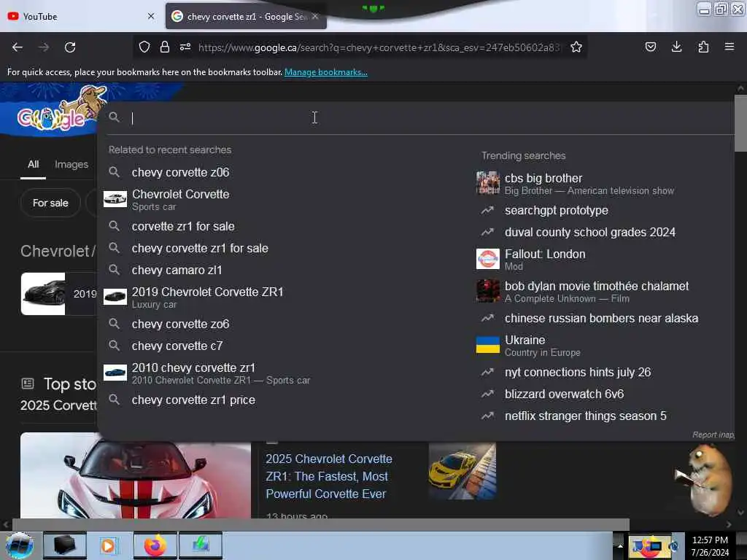Select suggestion chevy corvette zr1 price
The height and width of the screenshot is (560, 747).
tap(193, 400)
